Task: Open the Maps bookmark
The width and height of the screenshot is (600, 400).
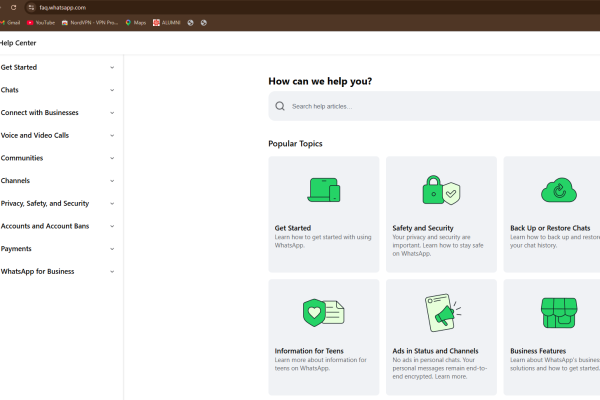Action: pyautogui.click(x=135, y=23)
